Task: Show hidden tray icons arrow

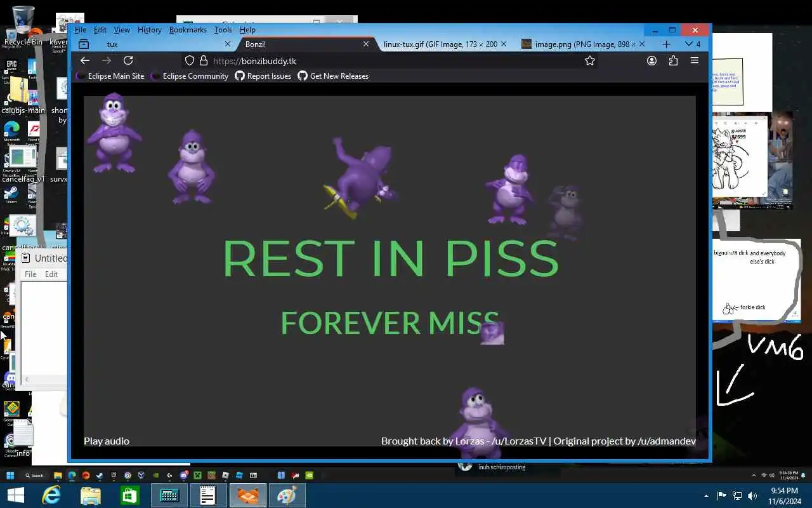Action: click(x=706, y=496)
